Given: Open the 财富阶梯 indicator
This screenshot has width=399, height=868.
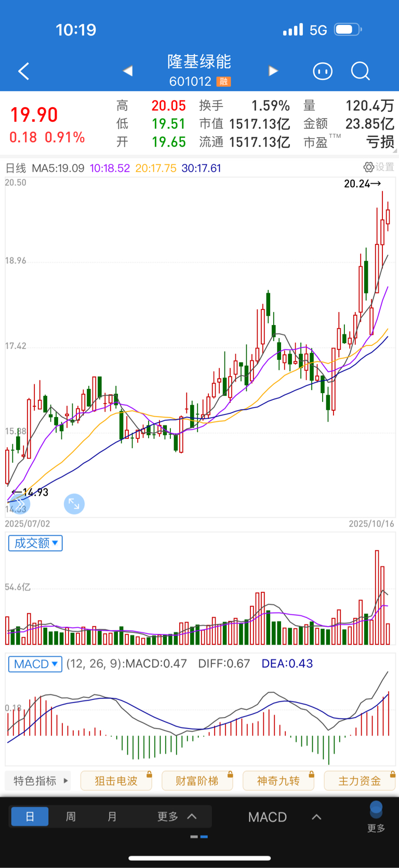Looking at the screenshot, I should coord(197,781).
